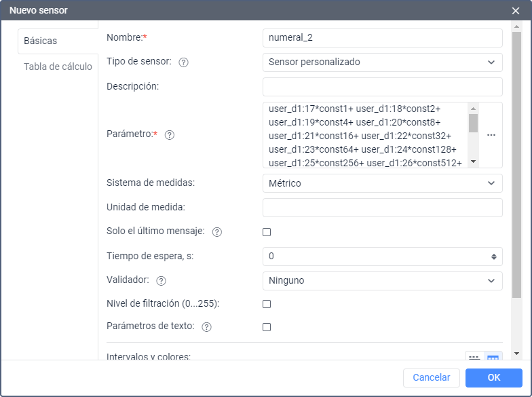Screen dimensions: 532x397
Task: Select the list view icon for intervals
Action: pyautogui.click(x=474, y=357)
